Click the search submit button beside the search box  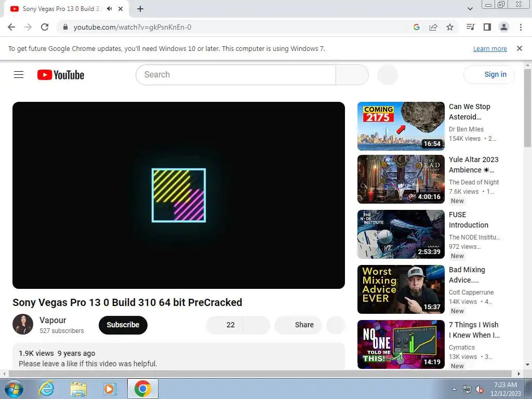(352, 75)
